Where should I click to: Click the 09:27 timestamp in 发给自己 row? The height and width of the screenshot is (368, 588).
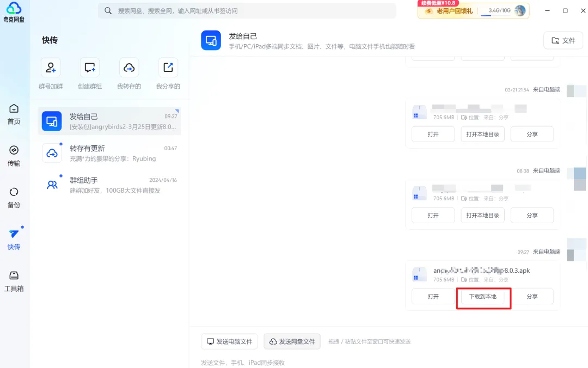tap(170, 116)
